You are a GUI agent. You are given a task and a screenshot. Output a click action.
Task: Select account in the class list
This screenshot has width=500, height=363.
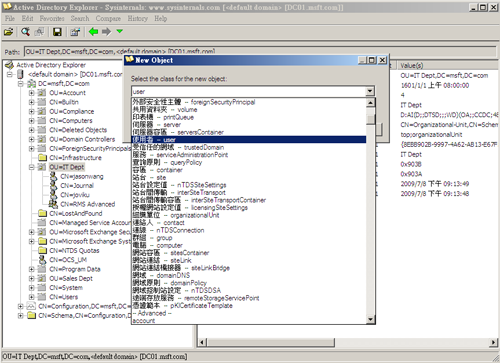[249, 321]
